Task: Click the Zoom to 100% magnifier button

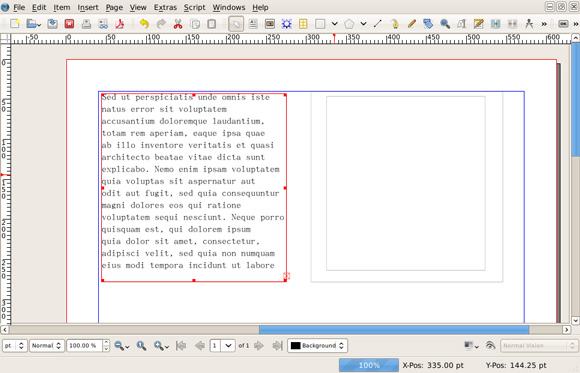Action: point(141,346)
